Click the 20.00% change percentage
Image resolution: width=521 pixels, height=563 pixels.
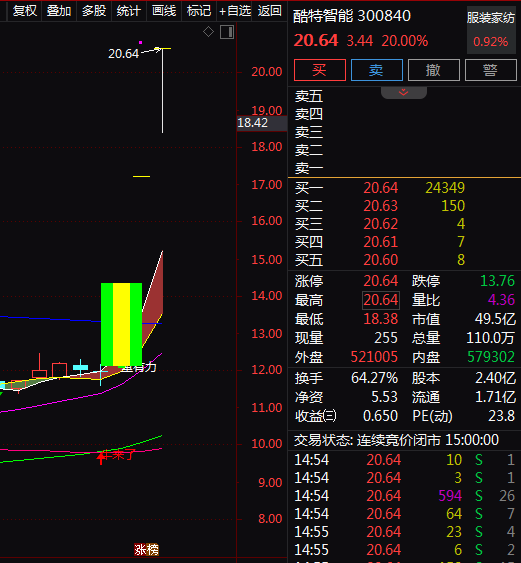coord(405,41)
